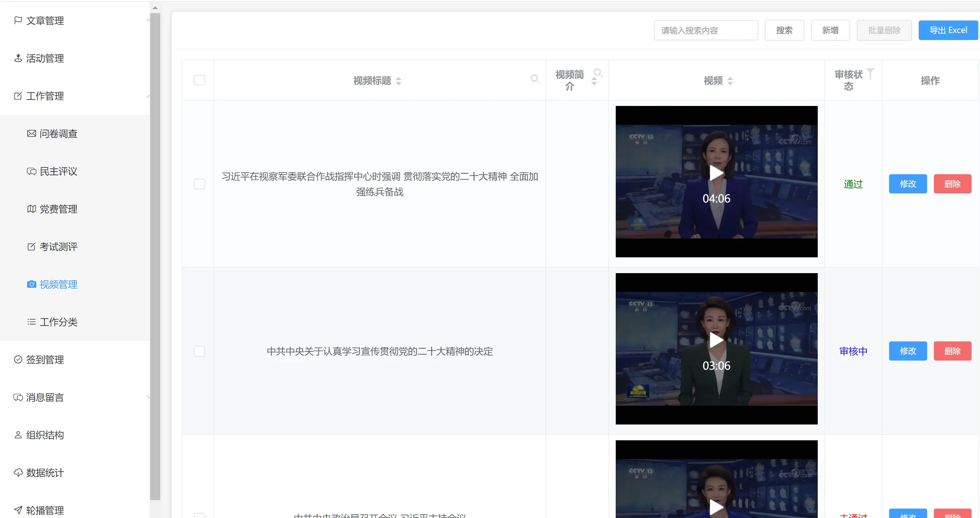
Task: Click the sidebar vertical scrollbar
Action: pos(155,257)
